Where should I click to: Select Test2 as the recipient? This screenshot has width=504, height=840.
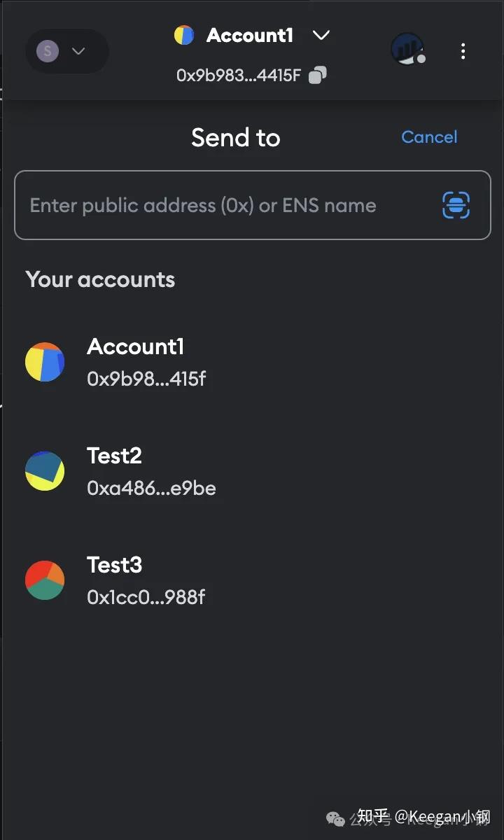[115, 456]
